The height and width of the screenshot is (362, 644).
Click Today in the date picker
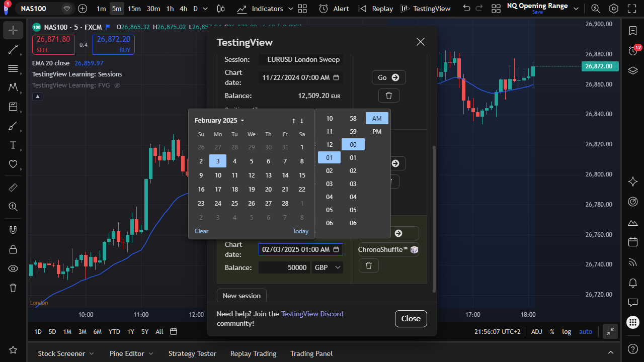(x=300, y=231)
